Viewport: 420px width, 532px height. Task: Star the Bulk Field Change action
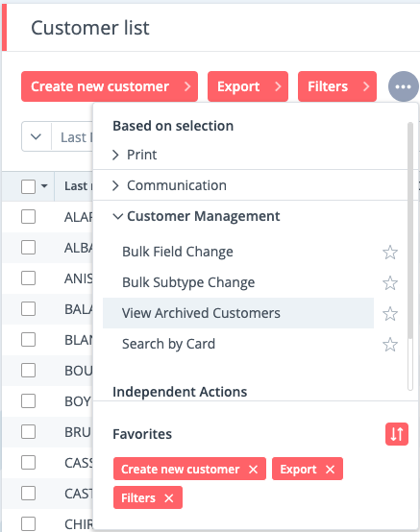click(390, 253)
